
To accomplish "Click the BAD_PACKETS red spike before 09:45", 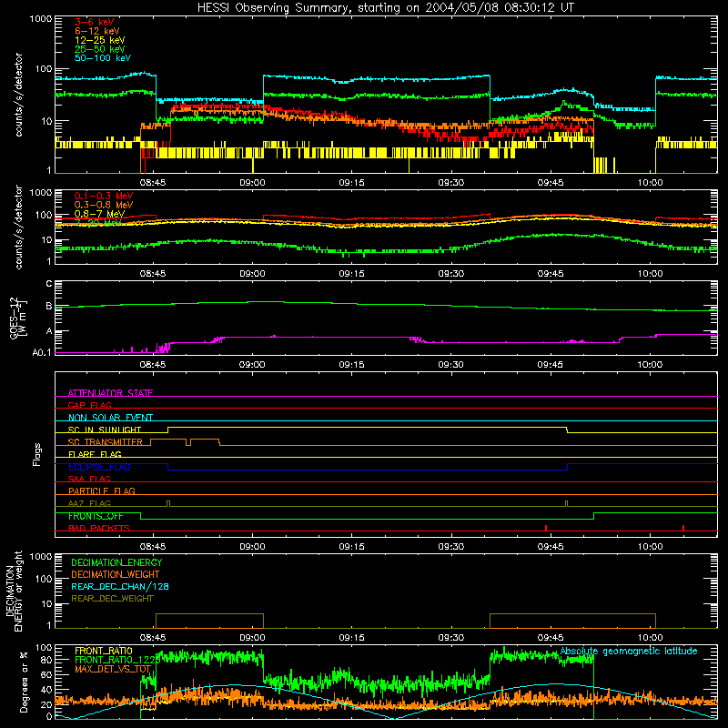I will coord(546,528).
